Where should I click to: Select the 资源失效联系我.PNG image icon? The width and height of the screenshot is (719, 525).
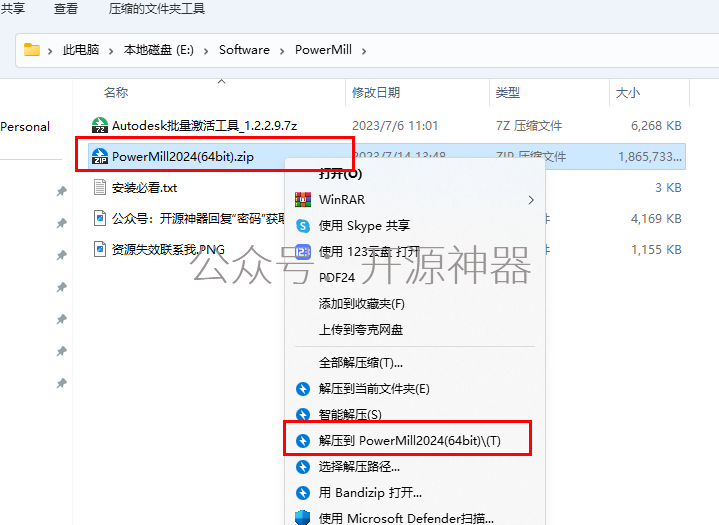click(x=100, y=249)
